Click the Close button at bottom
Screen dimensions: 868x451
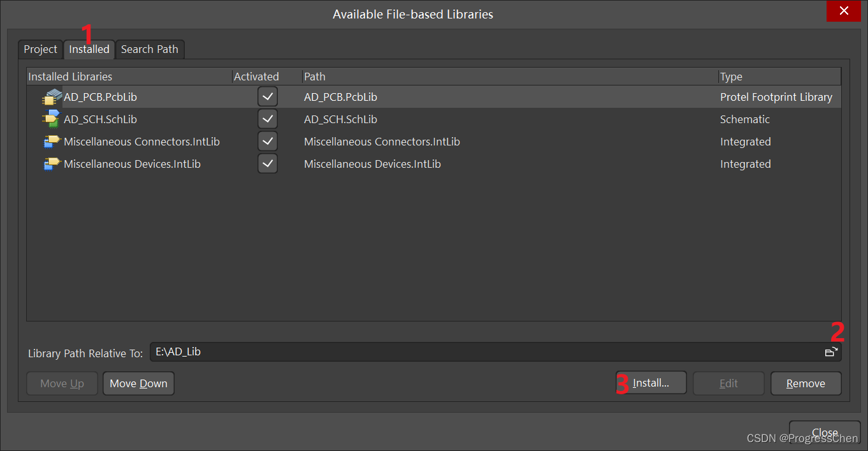(825, 433)
